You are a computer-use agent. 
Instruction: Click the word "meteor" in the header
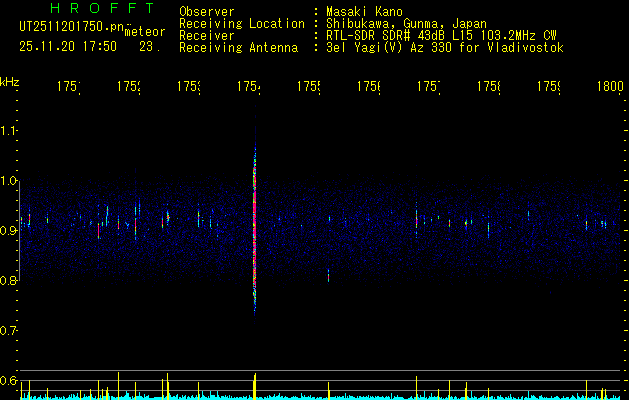click(x=145, y=32)
